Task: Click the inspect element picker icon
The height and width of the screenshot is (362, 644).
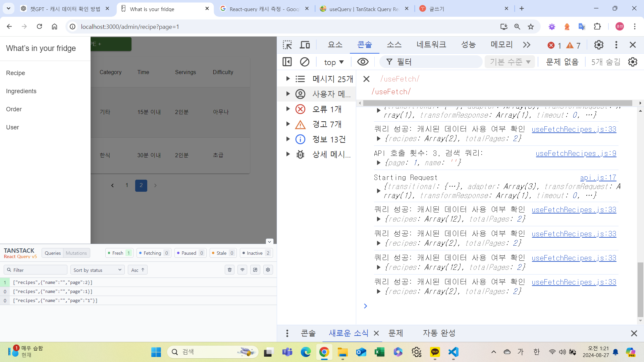Action: pyautogui.click(x=287, y=45)
